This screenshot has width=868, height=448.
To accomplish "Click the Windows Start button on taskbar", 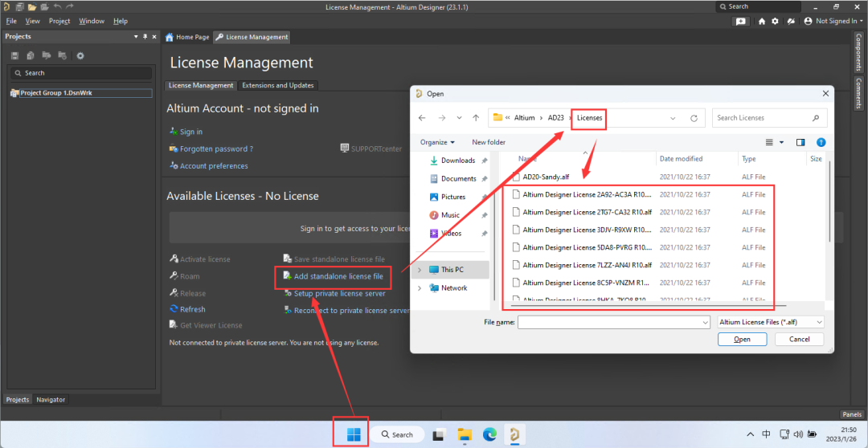I will 352,434.
